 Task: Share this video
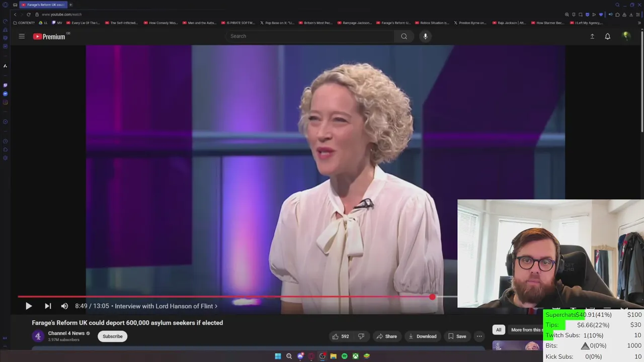pyautogui.click(x=386, y=336)
